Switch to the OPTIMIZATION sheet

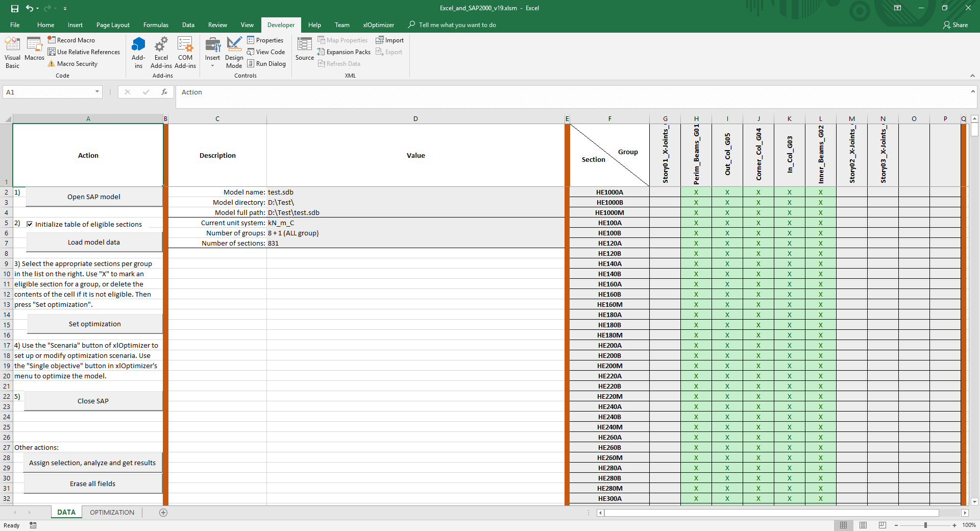[112, 513]
